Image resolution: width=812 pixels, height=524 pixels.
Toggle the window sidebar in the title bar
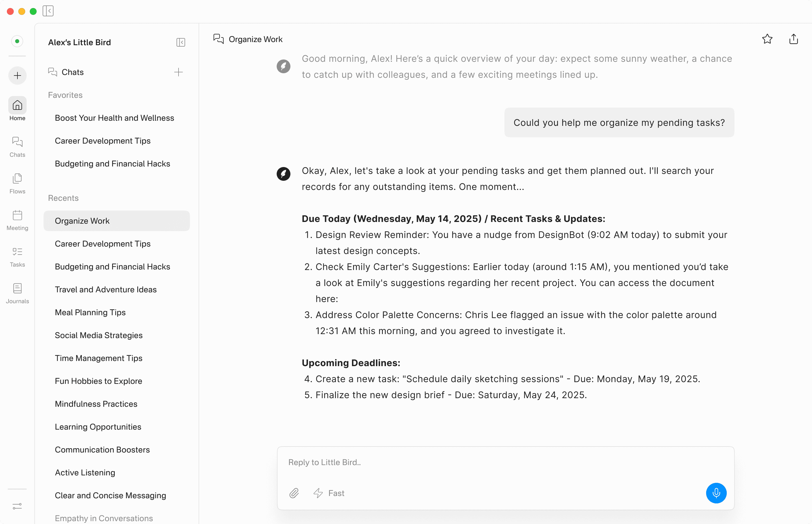tap(48, 11)
